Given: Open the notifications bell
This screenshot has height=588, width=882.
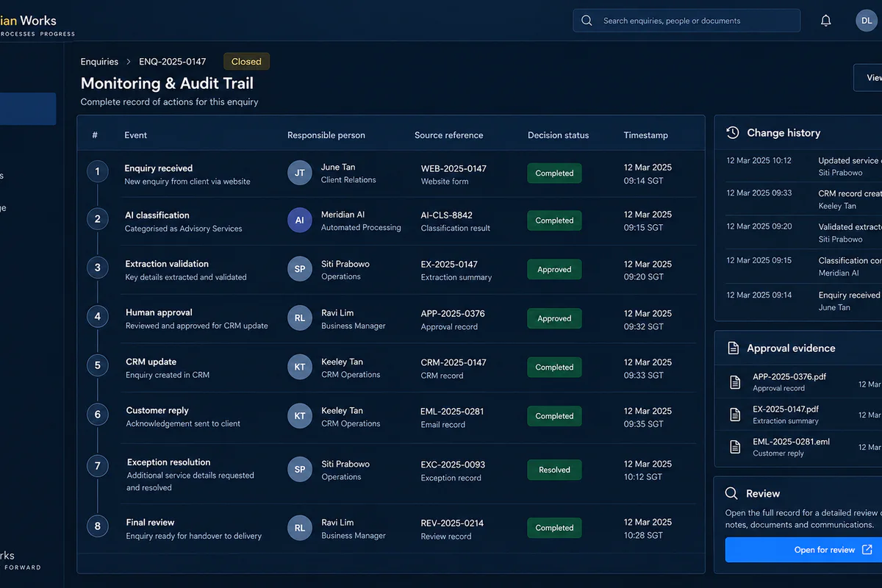Looking at the screenshot, I should coord(826,21).
